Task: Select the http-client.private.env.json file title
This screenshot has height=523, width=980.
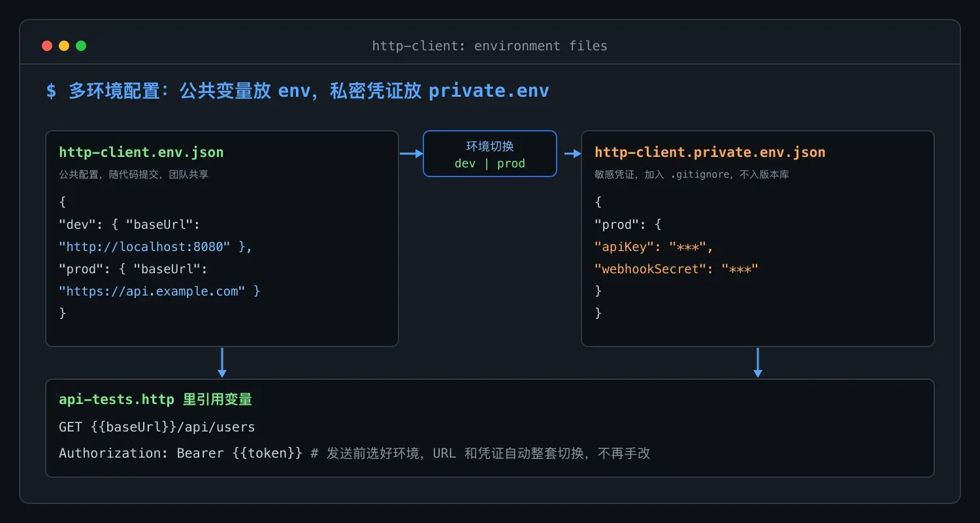Action: (x=710, y=152)
